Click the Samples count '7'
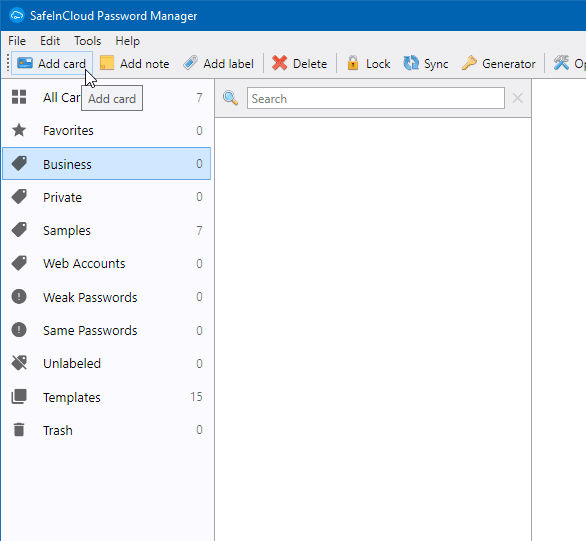Viewport: 586px width, 541px height. tap(200, 231)
